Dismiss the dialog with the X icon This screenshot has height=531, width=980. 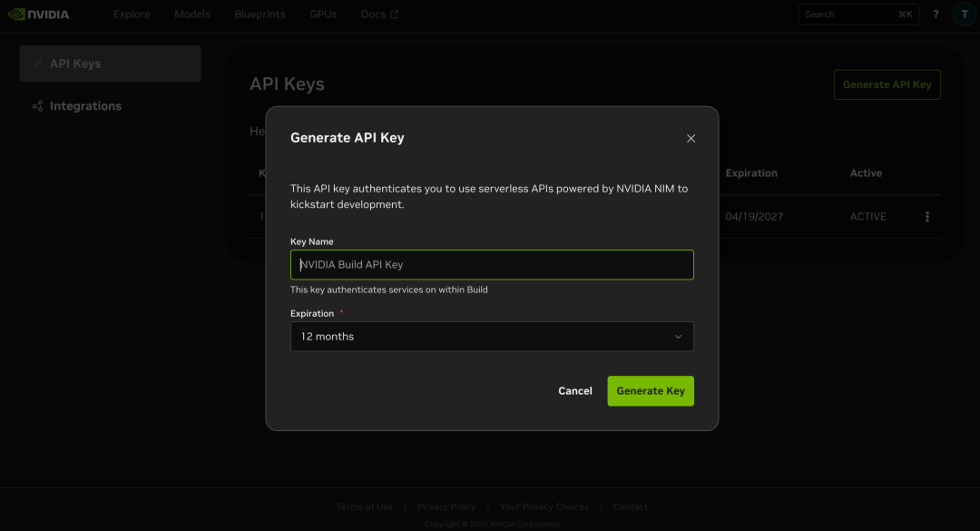pyautogui.click(x=691, y=138)
